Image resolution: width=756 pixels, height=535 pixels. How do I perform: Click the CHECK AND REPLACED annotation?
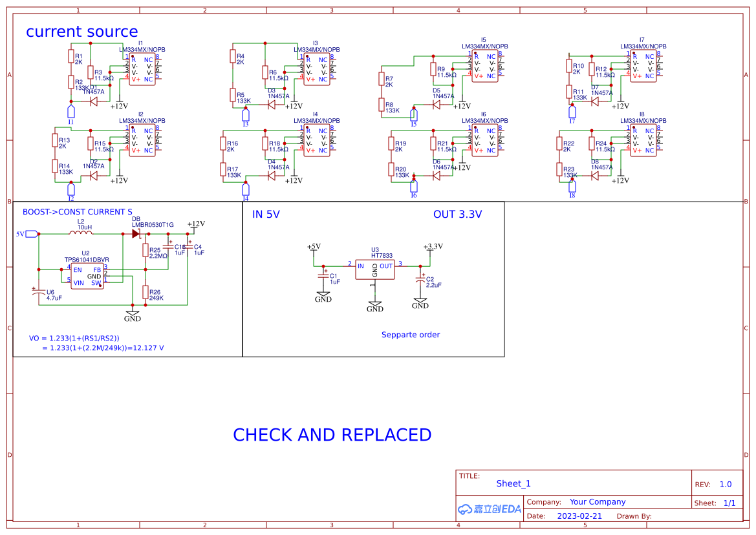click(x=332, y=435)
